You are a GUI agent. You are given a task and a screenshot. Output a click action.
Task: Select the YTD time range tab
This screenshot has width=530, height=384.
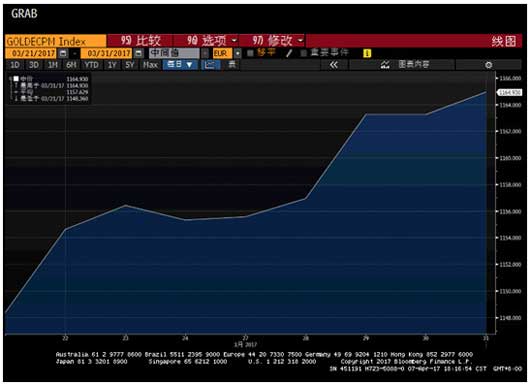pos(91,65)
